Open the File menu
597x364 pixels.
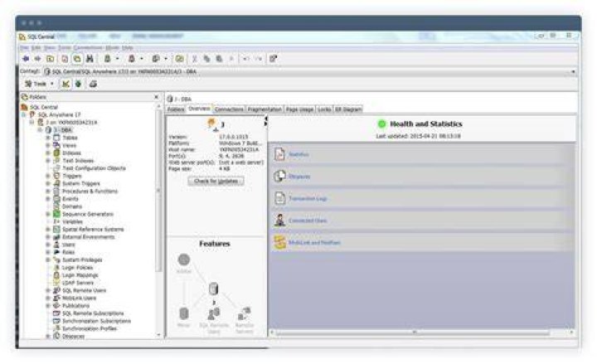[24, 47]
